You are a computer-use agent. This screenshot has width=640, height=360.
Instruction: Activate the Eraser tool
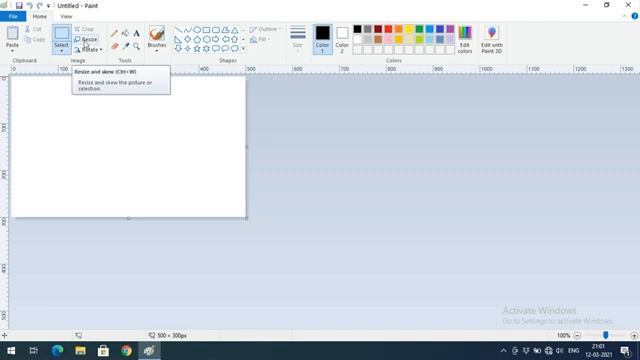(114, 46)
